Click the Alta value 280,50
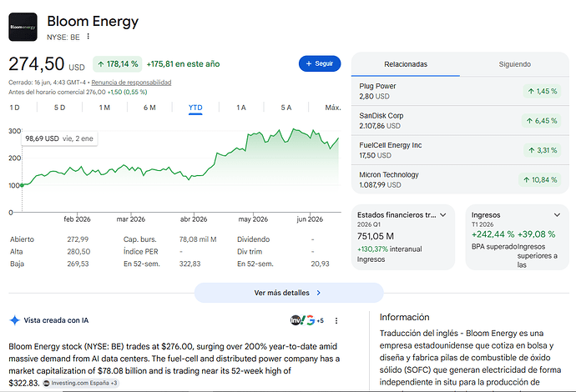 coord(78,251)
